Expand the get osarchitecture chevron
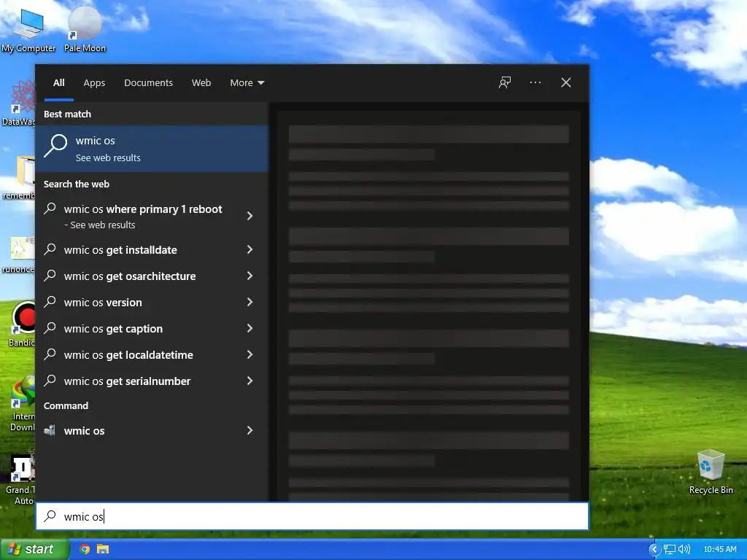The width and height of the screenshot is (747, 560). pos(249,275)
